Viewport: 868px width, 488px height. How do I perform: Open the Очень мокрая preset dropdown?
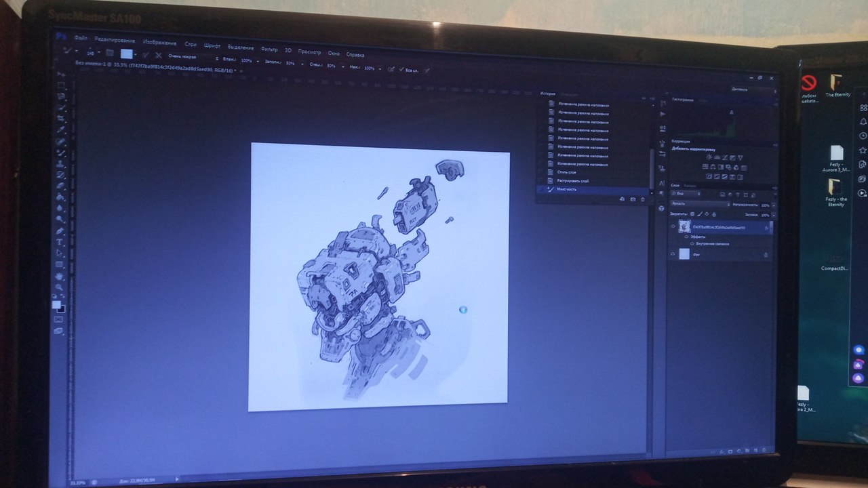193,57
